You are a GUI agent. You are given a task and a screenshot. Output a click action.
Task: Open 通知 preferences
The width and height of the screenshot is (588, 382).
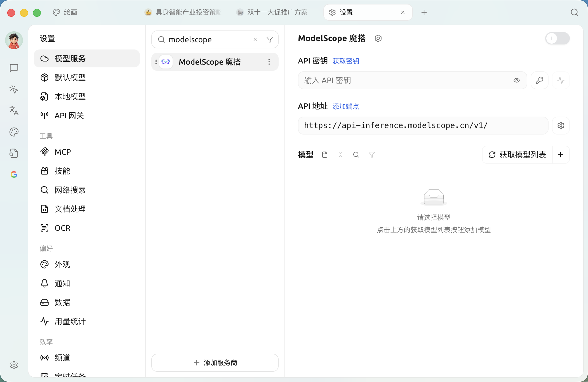click(87, 283)
